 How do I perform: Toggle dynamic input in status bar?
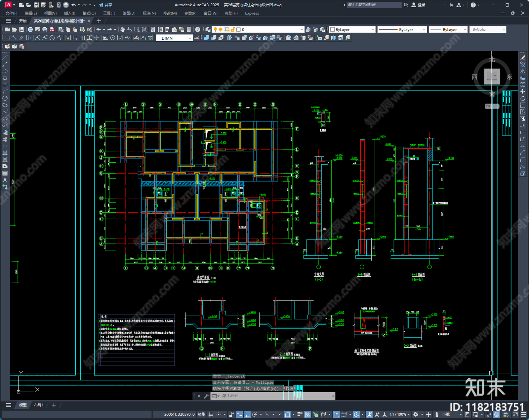click(x=239, y=414)
